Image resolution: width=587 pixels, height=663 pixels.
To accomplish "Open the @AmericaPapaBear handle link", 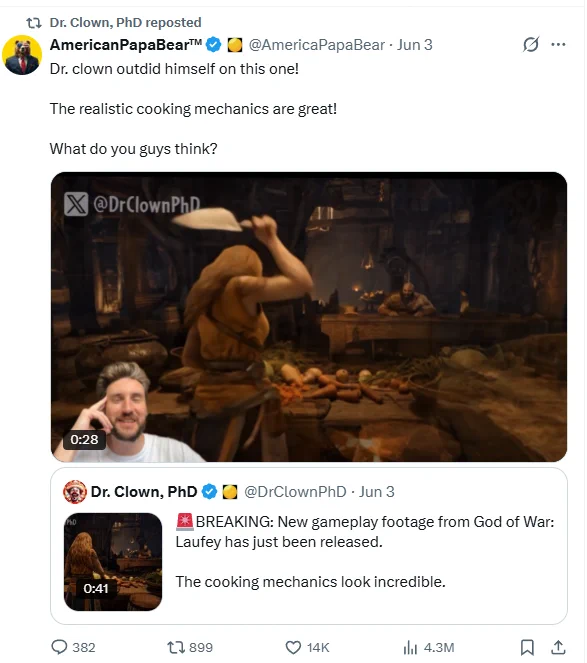I will (317, 44).
